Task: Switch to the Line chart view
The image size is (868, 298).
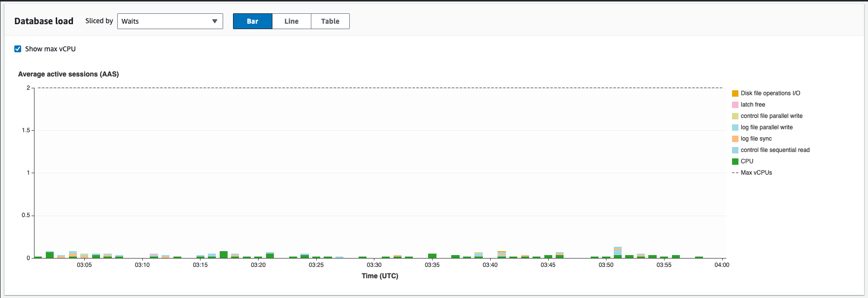Action: [x=291, y=21]
